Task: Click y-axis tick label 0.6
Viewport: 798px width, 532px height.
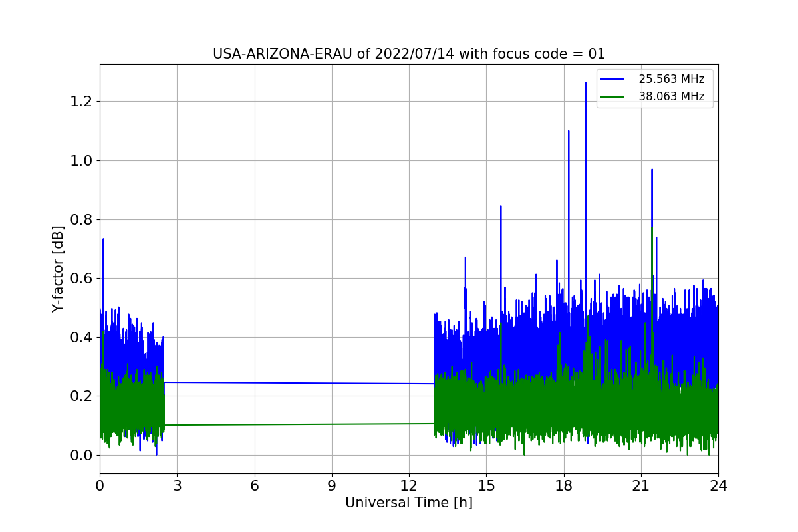Action: pos(82,279)
